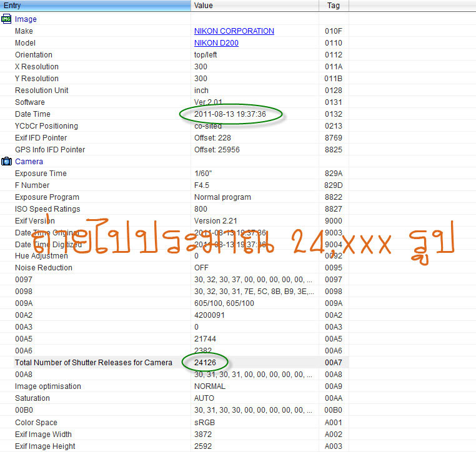
Task: Click the Exif Image Width row
Action: point(43,435)
